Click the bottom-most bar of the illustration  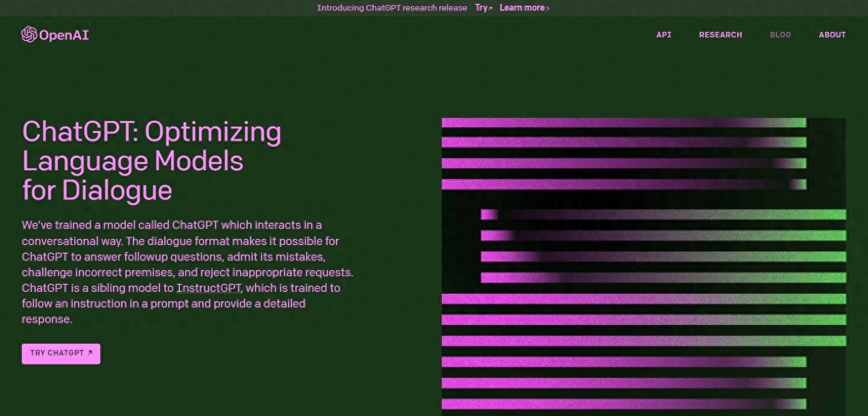623,404
